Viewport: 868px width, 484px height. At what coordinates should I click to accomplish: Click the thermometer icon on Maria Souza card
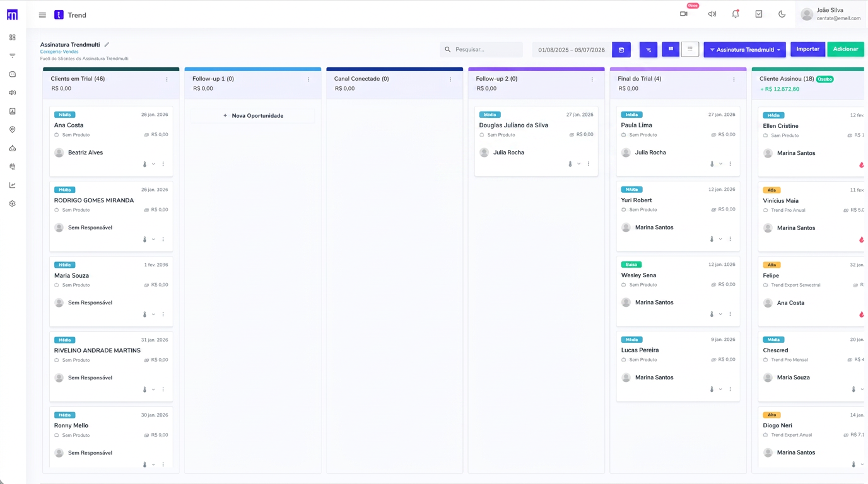(x=144, y=314)
